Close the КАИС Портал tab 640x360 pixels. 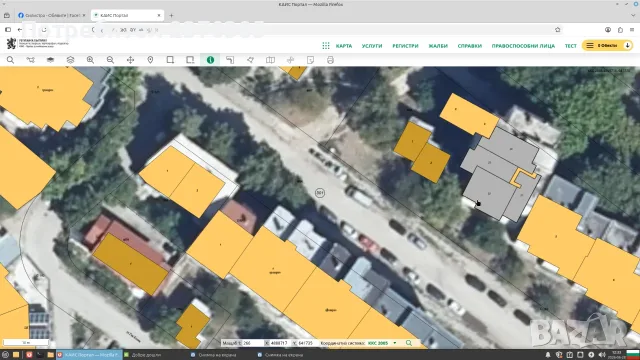click(x=159, y=15)
